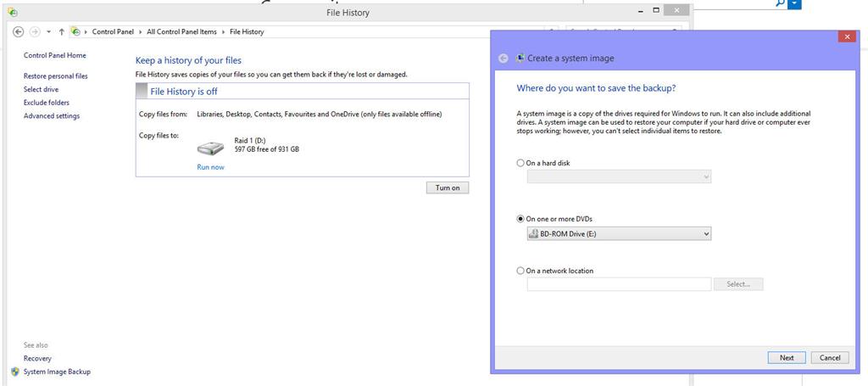Go back in the File History window
Viewport: 868px width, 386px height.
(18, 31)
